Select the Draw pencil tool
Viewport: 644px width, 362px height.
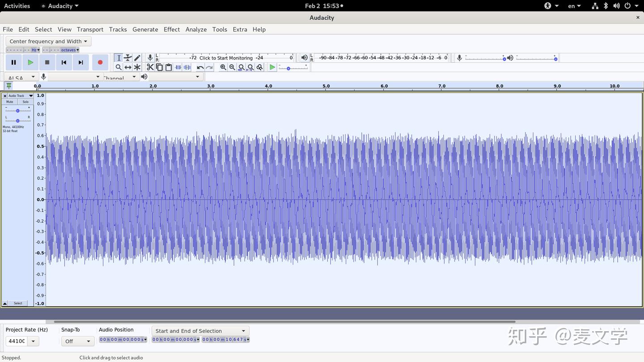point(137,58)
